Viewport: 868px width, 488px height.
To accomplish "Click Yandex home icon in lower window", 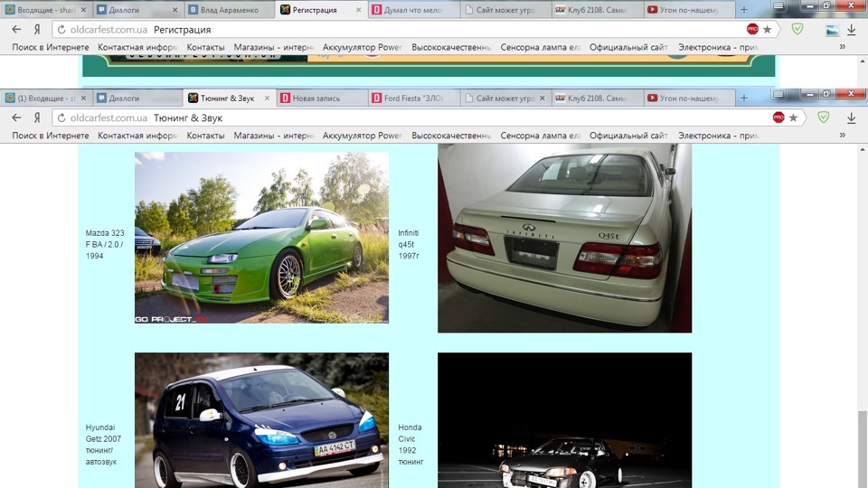I will pyautogui.click(x=37, y=117).
